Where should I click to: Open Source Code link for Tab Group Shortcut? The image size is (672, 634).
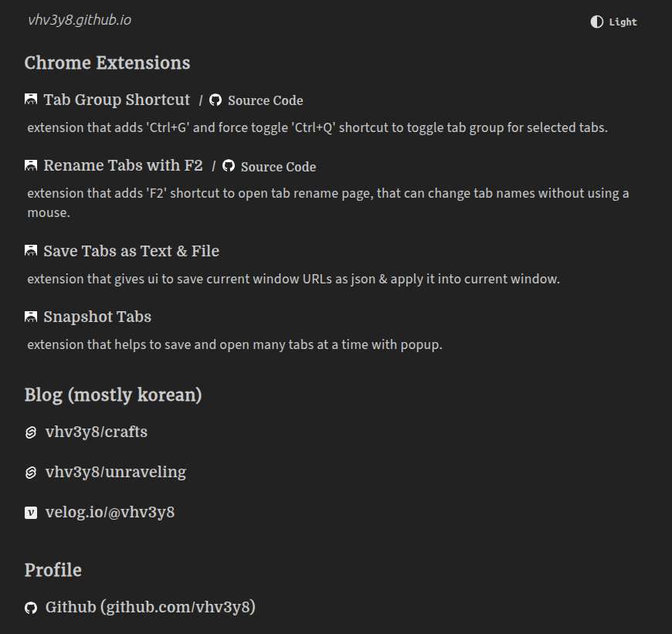coord(265,100)
